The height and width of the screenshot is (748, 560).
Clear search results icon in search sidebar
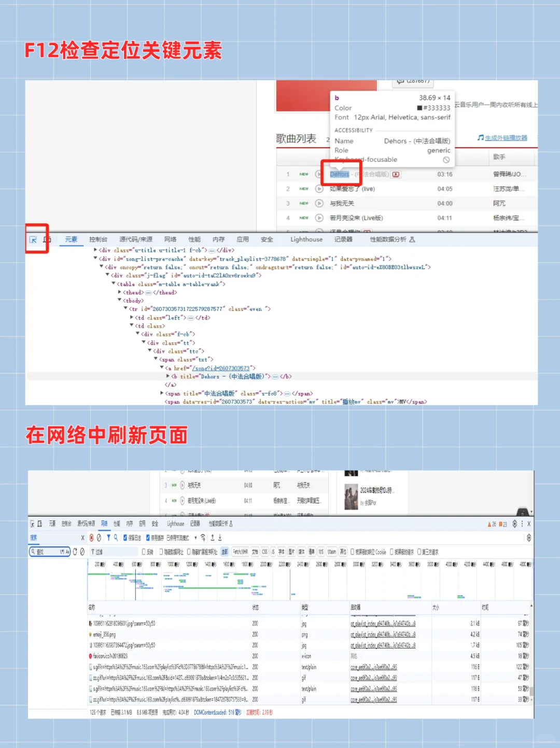coord(82,552)
